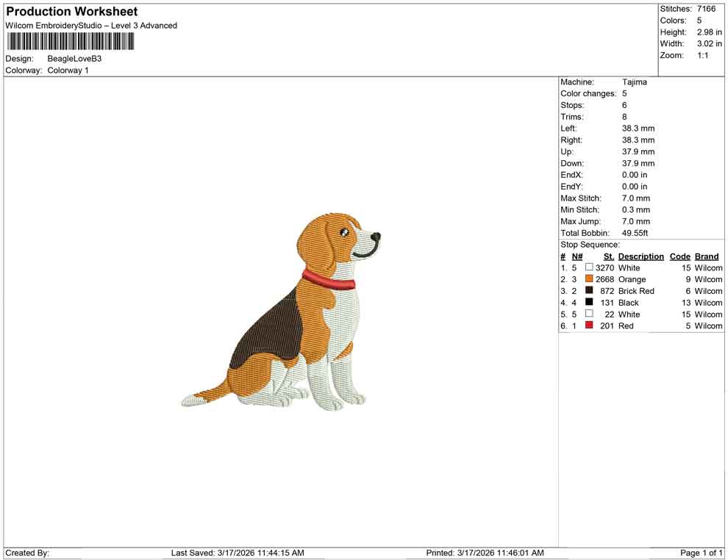Image resolution: width=728 pixels, height=560 pixels.
Task: Click the St. column header
Action: 609,256
